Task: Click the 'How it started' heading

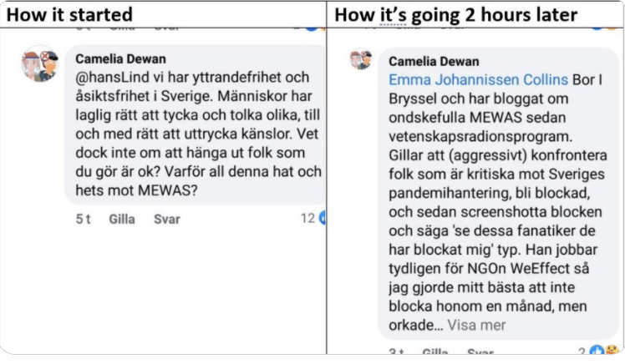Action: pos(69,14)
